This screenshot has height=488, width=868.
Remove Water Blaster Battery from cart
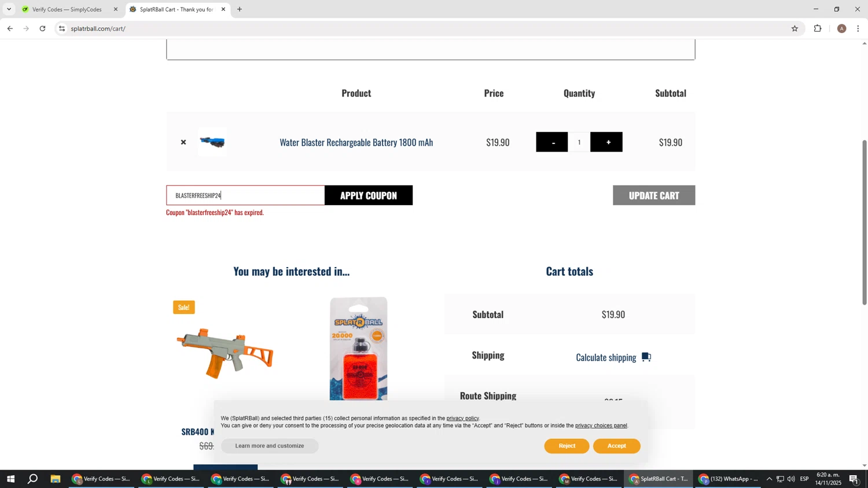(x=183, y=142)
